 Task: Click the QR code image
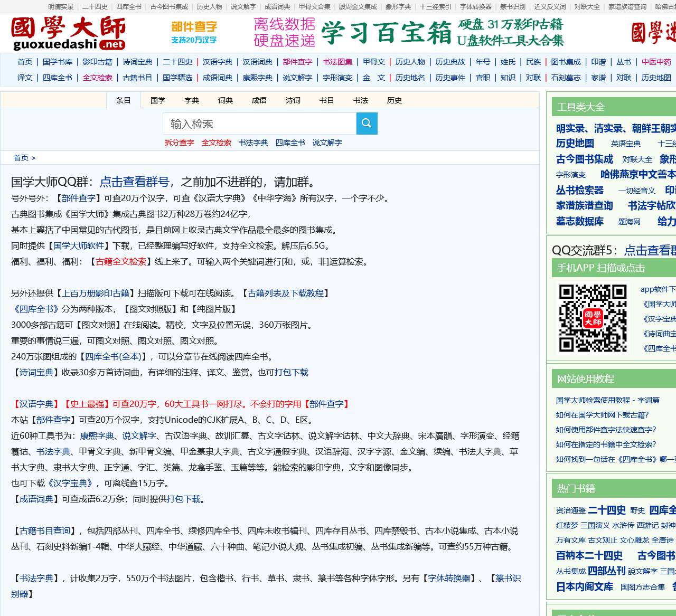click(x=593, y=318)
